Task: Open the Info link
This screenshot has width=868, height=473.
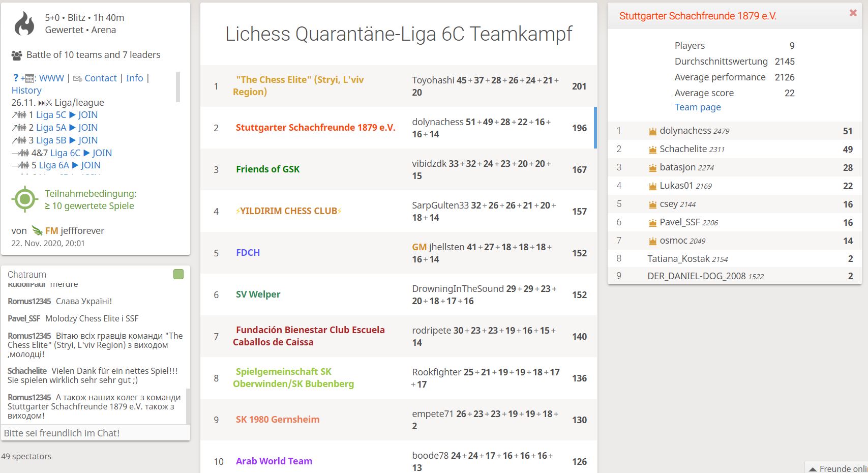Action: click(x=135, y=78)
